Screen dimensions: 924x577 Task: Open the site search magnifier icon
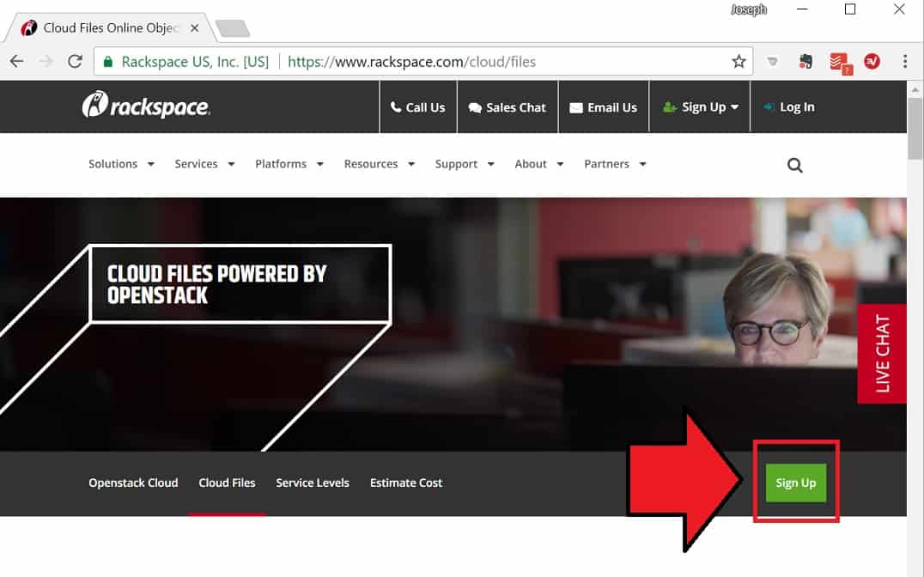(795, 165)
